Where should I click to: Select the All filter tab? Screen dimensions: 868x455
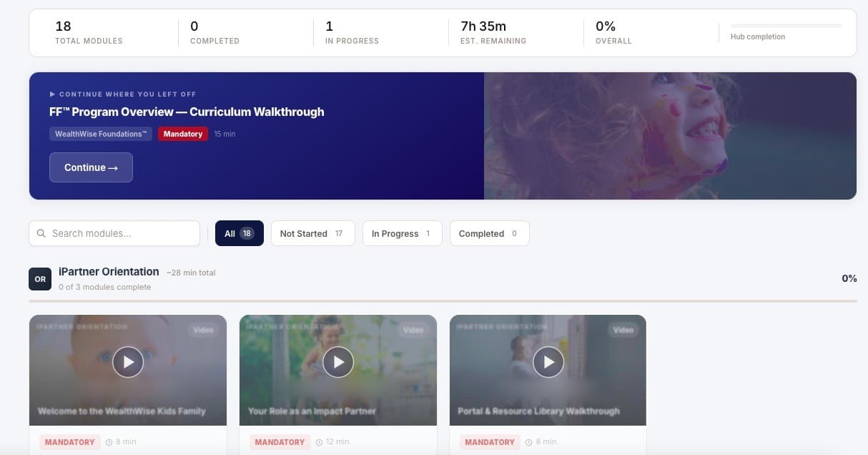pos(240,233)
